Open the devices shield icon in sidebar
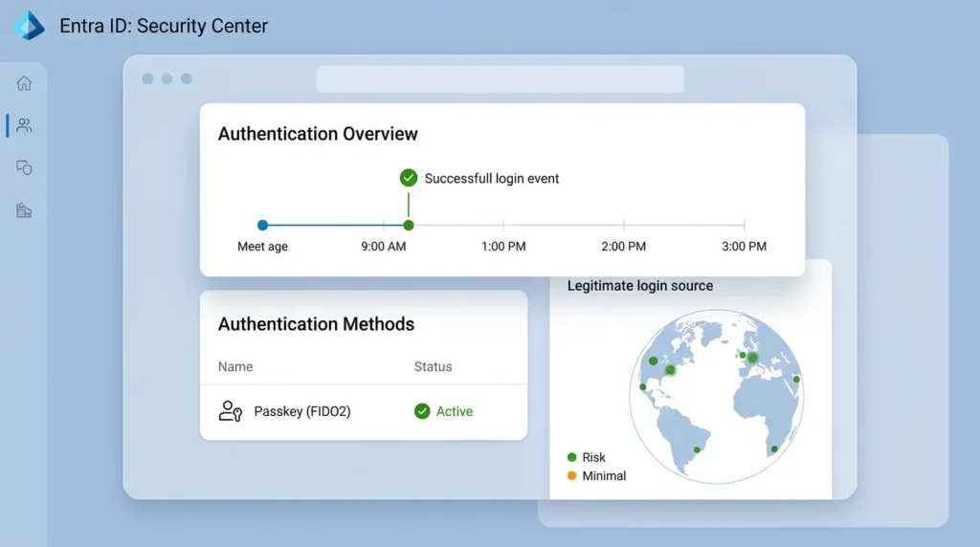This screenshot has width=980, height=547. [24, 167]
